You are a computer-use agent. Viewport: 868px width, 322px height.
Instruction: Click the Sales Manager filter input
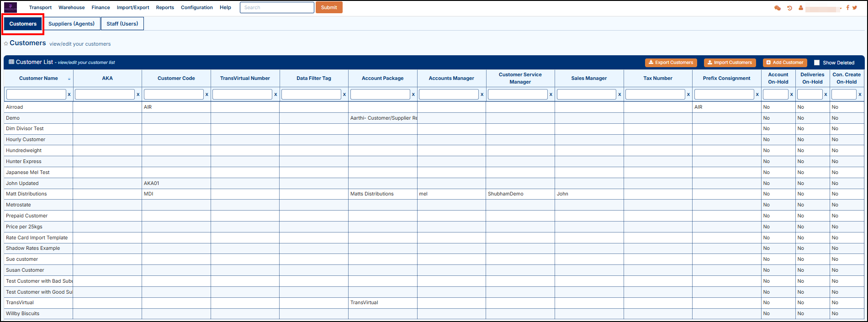point(587,94)
